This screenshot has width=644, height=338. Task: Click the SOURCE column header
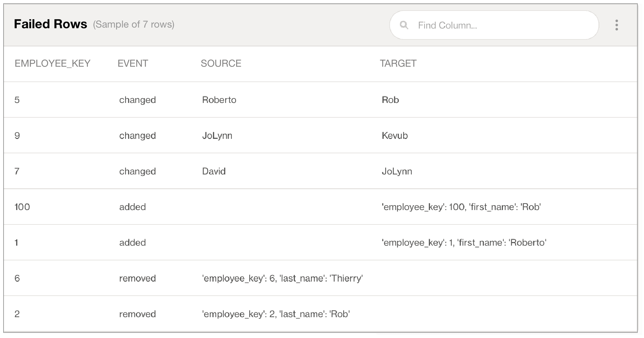click(221, 63)
